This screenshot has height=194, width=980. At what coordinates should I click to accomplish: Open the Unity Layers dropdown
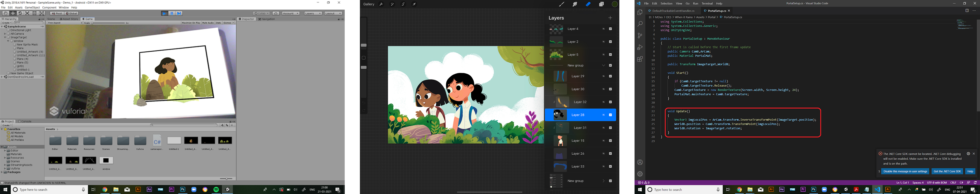[313, 13]
